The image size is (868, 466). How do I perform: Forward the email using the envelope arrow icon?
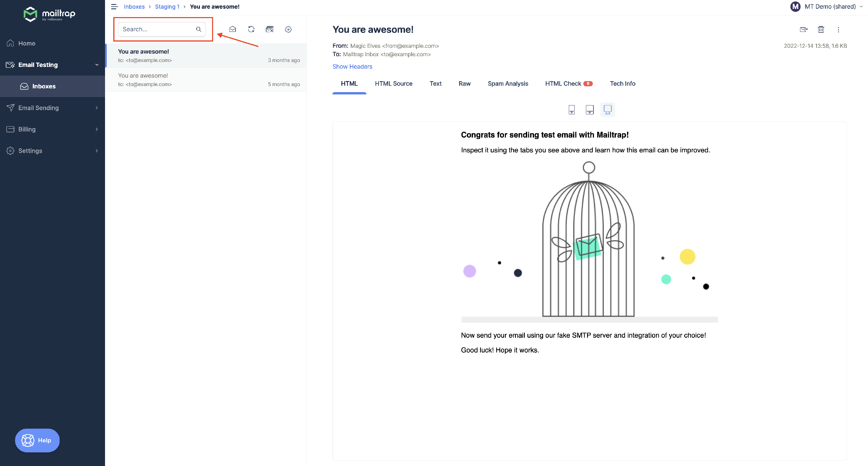pos(804,30)
